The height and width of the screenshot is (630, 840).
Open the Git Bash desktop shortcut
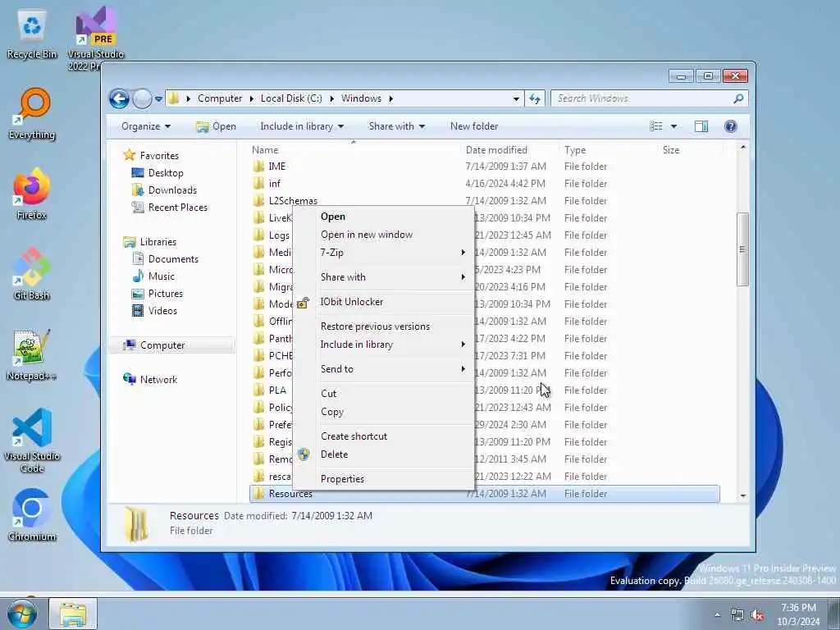click(32, 274)
